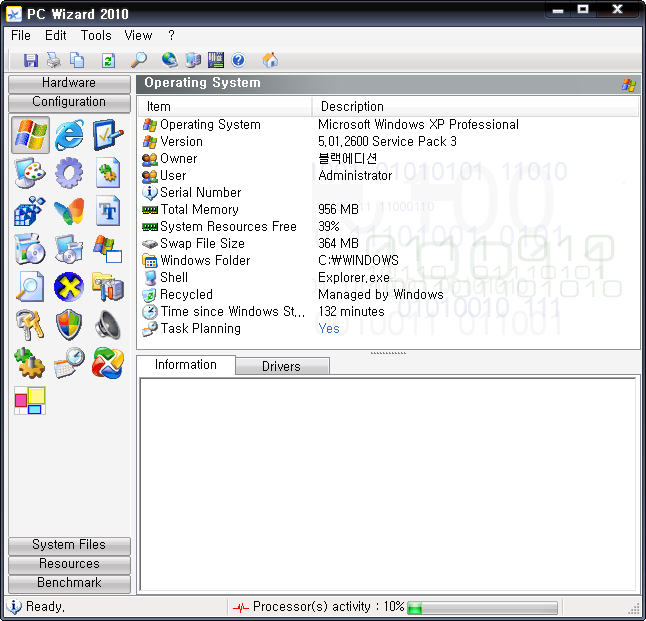Open Help with blue question mark icon
Screen dimensions: 646x621
coord(239,61)
